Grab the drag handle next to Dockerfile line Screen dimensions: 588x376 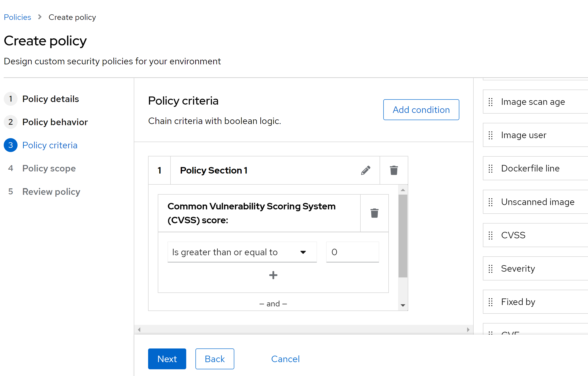490,168
